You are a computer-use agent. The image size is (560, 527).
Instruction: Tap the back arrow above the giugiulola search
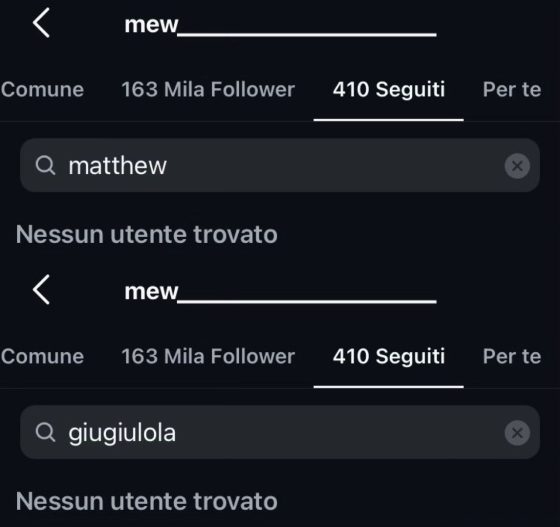coord(41,290)
